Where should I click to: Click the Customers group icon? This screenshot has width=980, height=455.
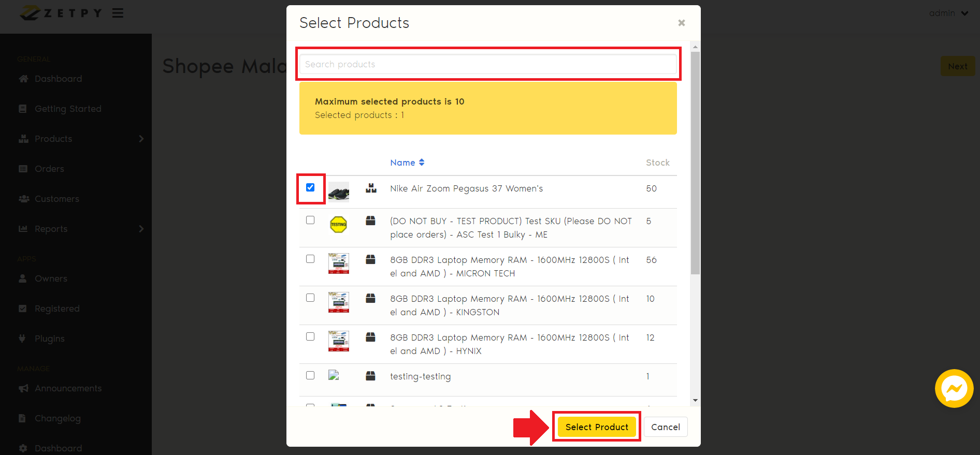click(23, 199)
